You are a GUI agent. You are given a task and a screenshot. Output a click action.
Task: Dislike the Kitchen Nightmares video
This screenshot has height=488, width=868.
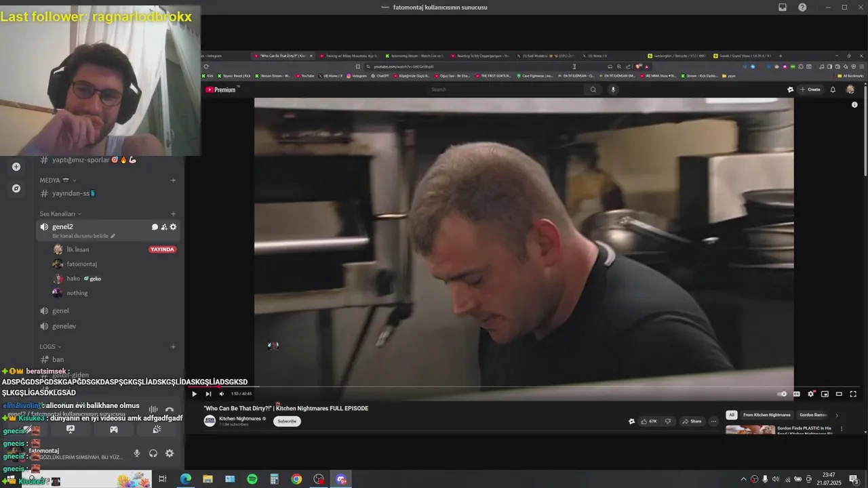[668, 421]
